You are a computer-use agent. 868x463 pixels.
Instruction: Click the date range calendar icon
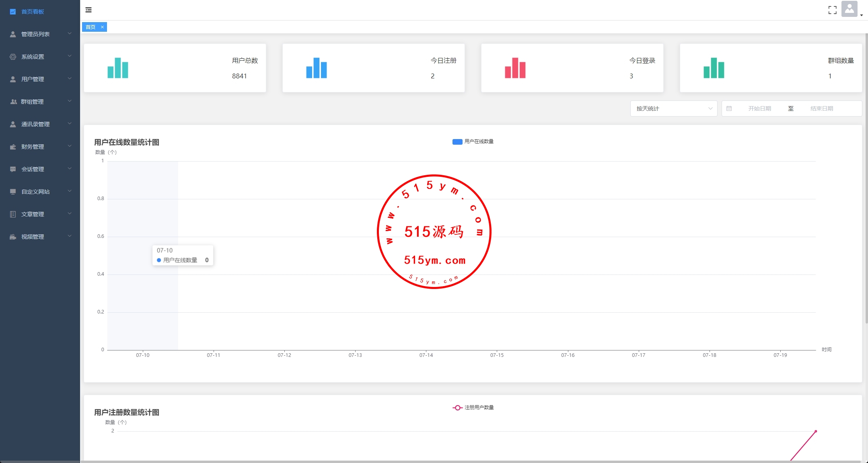pos(729,109)
